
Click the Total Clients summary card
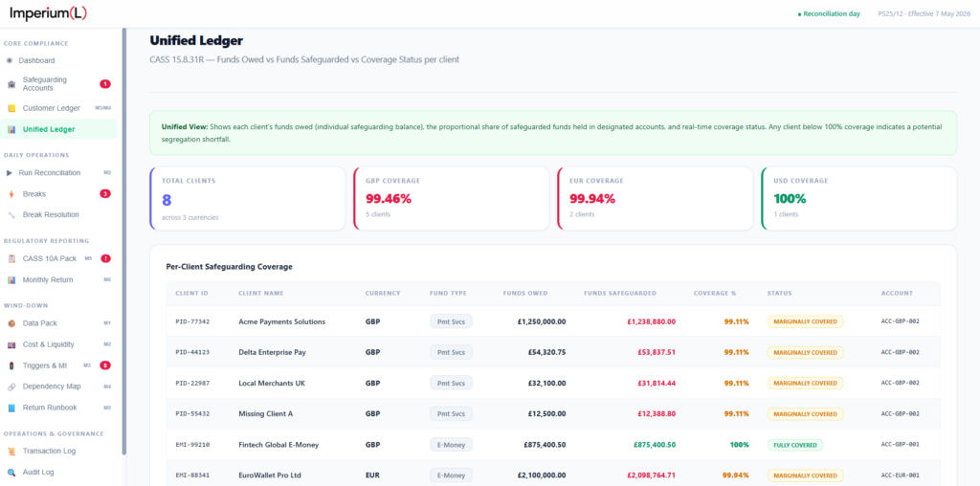point(248,199)
